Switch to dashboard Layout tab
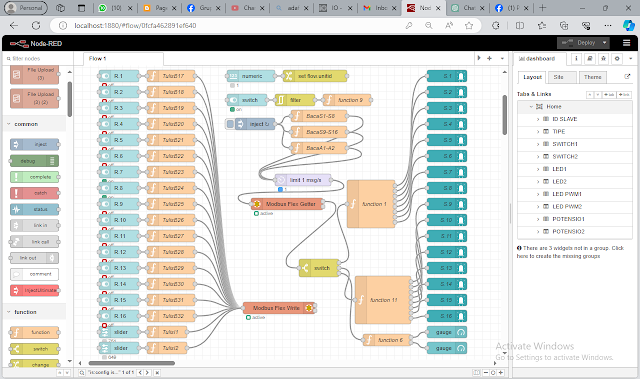The image size is (640, 379). point(532,77)
